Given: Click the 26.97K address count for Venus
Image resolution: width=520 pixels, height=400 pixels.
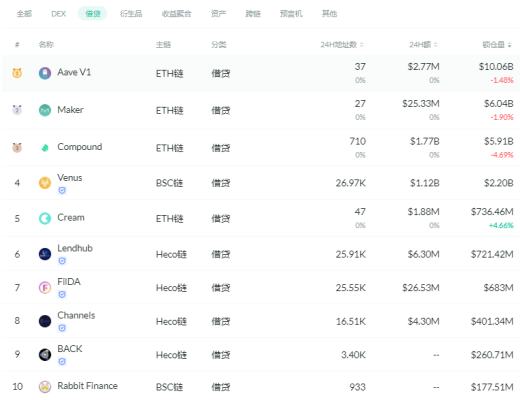Looking at the screenshot, I should tap(351, 183).
